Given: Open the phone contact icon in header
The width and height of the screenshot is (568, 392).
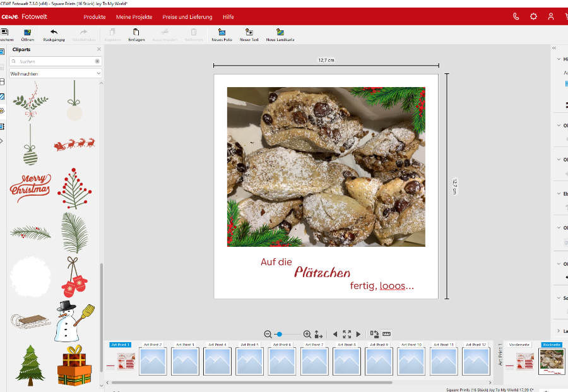Looking at the screenshot, I should tap(516, 16).
